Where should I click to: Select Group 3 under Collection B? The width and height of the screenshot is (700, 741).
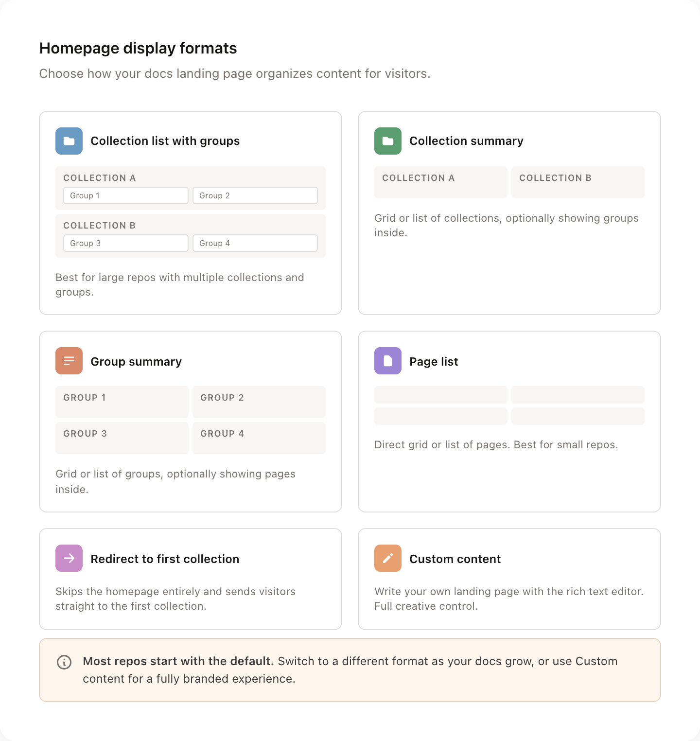click(125, 243)
